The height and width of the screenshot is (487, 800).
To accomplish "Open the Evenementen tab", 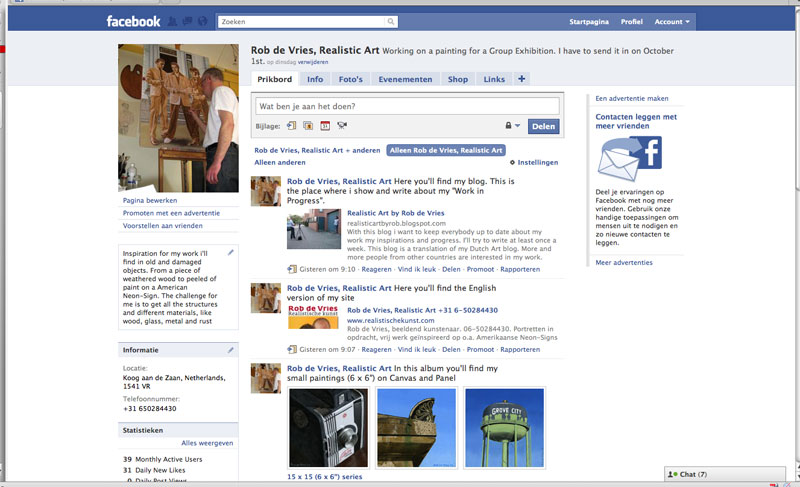I will (x=405, y=80).
